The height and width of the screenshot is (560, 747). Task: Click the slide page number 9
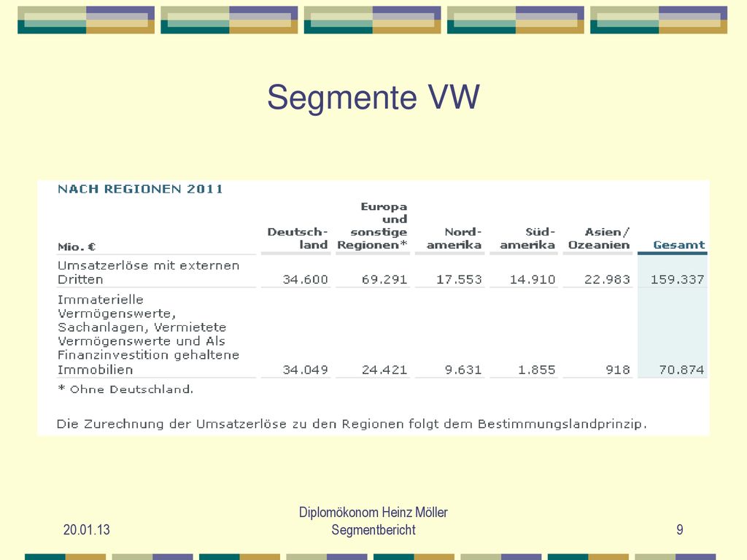point(680,529)
